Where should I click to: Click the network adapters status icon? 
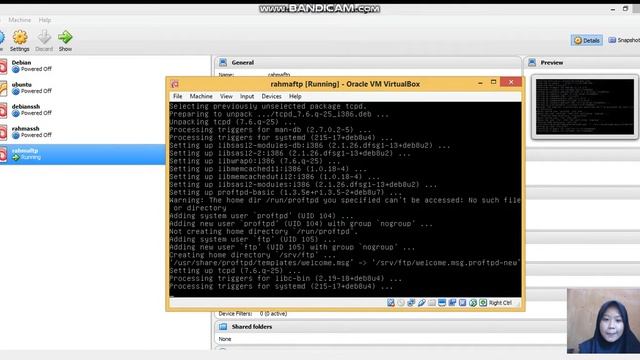point(411,302)
